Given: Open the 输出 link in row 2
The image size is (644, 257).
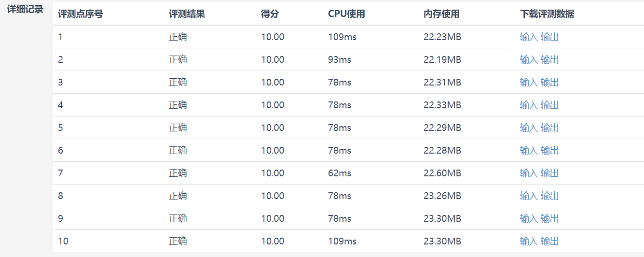Looking at the screenshot, I should pyautogui.click(x=549, y=59).
